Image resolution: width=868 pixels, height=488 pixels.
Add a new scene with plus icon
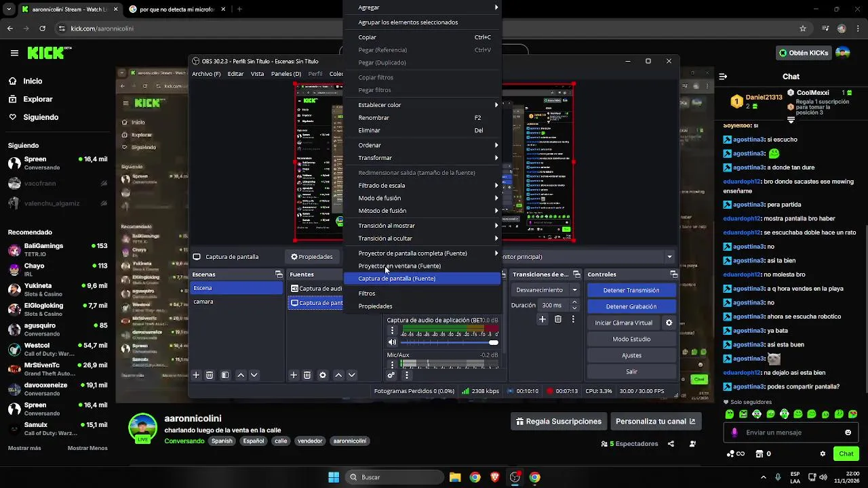click(x=196, y=375)
